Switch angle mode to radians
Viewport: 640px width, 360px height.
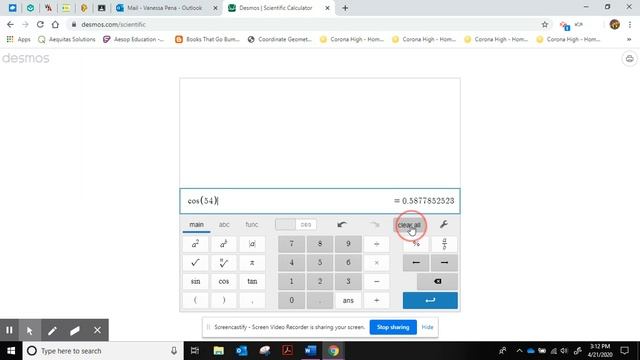pos(285,224)
